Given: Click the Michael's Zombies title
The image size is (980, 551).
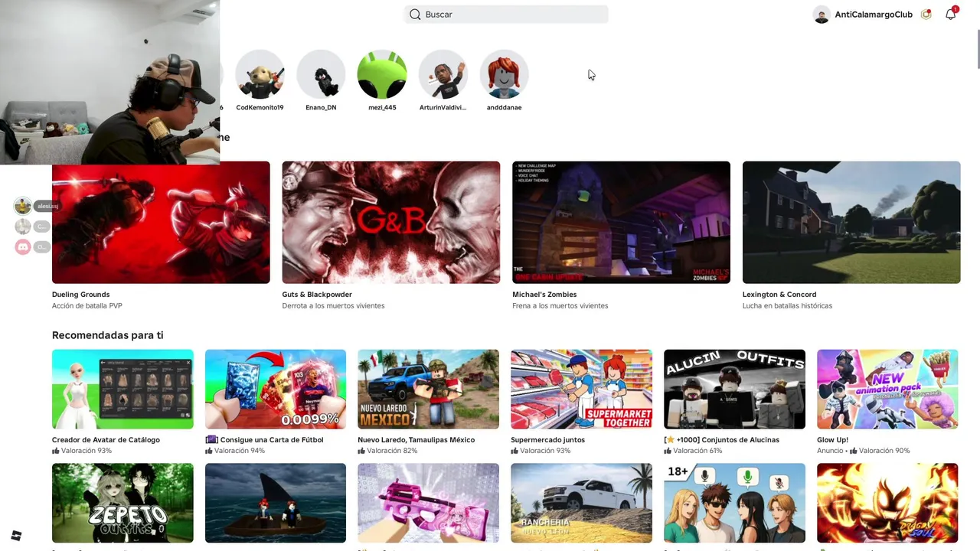Looking at the screenshot, I should [544, 295].
